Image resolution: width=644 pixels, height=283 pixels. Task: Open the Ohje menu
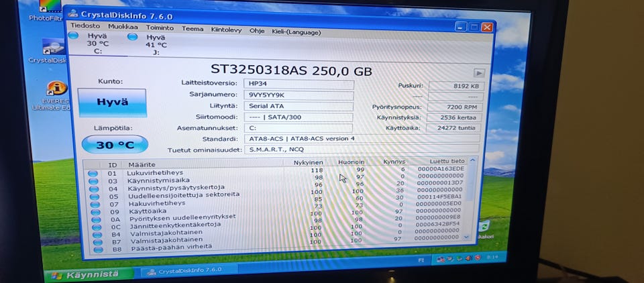click(257, 31)
